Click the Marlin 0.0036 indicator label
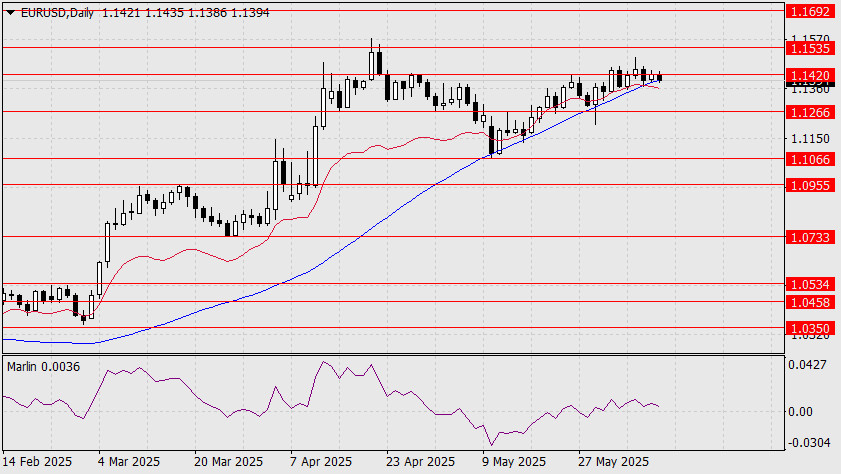The image size is (841, 474). point(43,367)
